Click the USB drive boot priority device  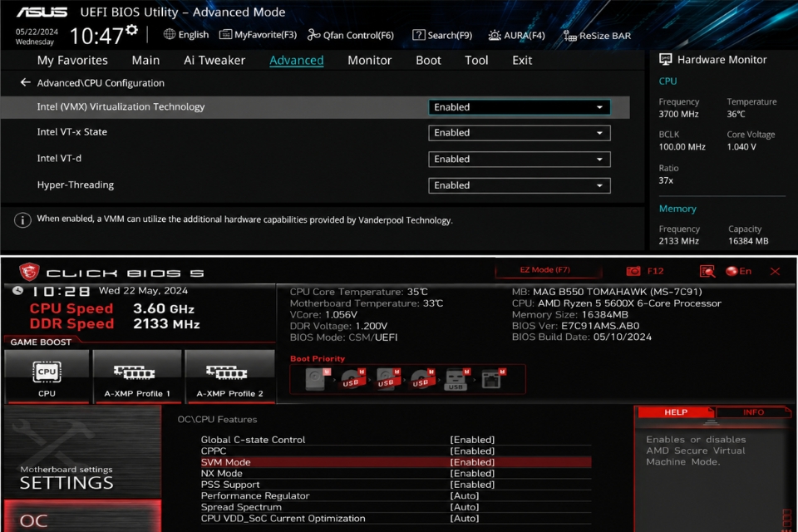pos(456,379)
